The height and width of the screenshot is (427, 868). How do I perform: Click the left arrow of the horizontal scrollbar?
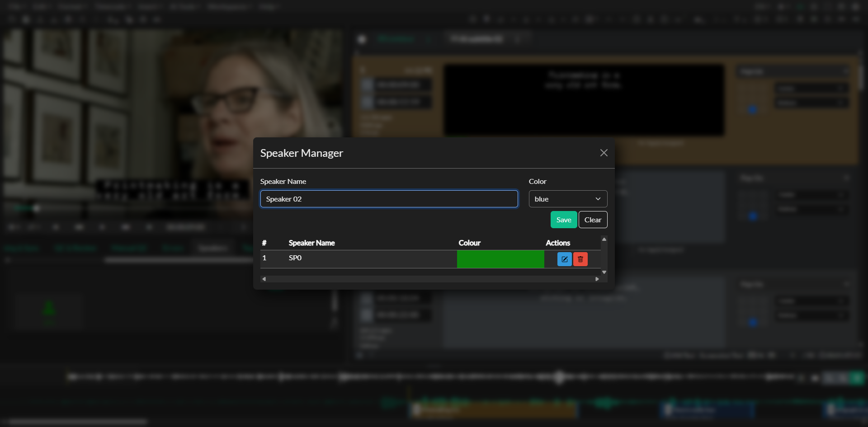click(x=264, y=279)
